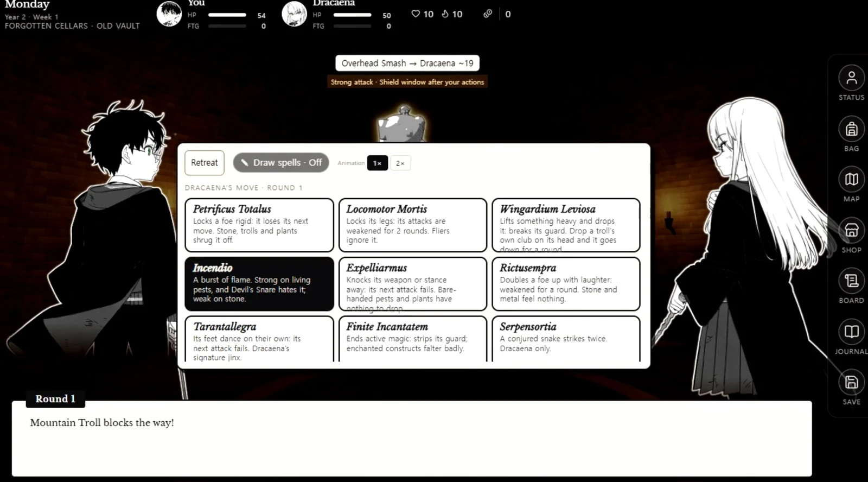Click the Round 1 log heading
The image size is (868, 482).
(55, 399)
